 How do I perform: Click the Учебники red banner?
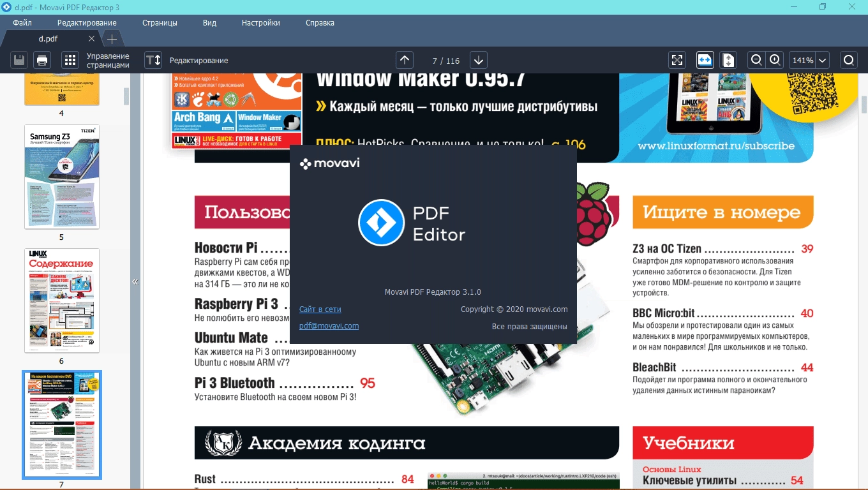tap(723, 443)
